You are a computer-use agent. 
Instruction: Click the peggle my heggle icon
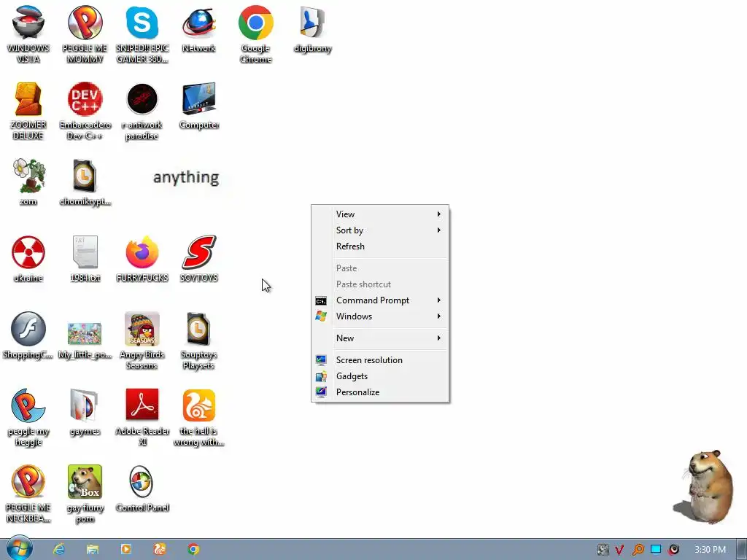[28, 418]
